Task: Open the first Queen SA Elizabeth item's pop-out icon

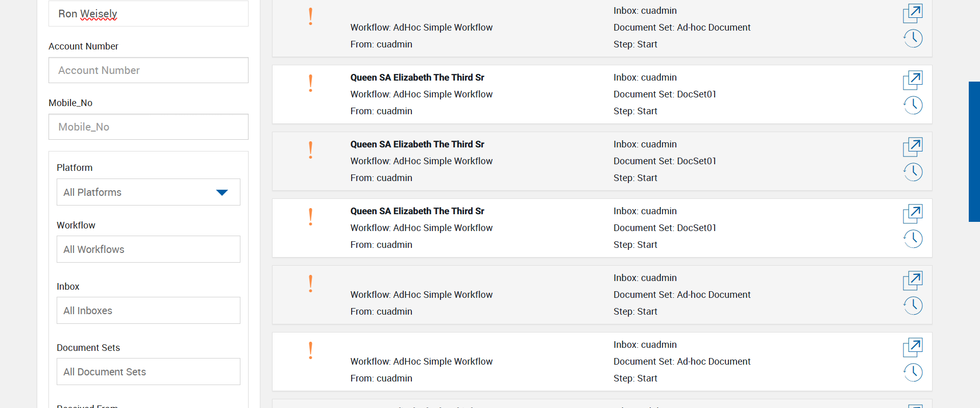Action: pos(913,80)
